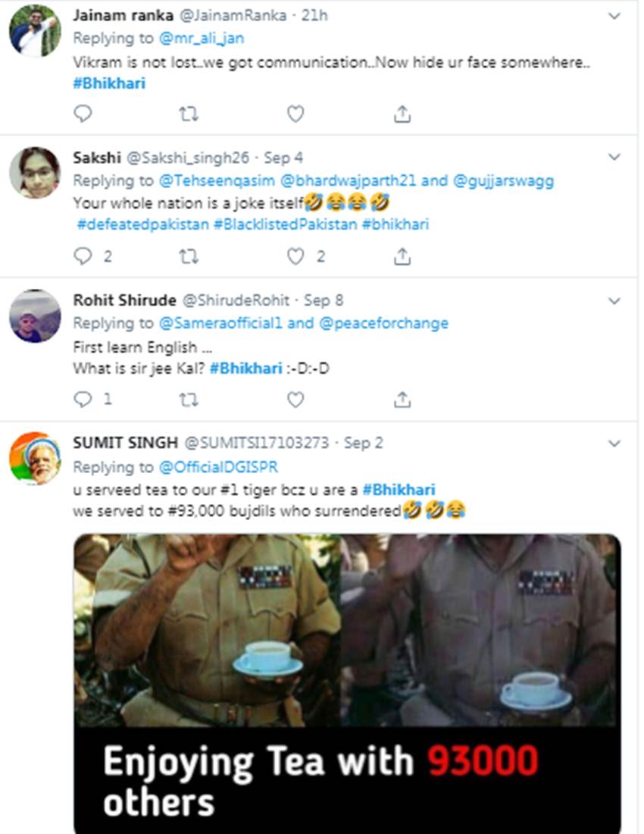The image size is (644, 834).
Task: Like Sakshi's tweet with heart icon
Action: 295,256
